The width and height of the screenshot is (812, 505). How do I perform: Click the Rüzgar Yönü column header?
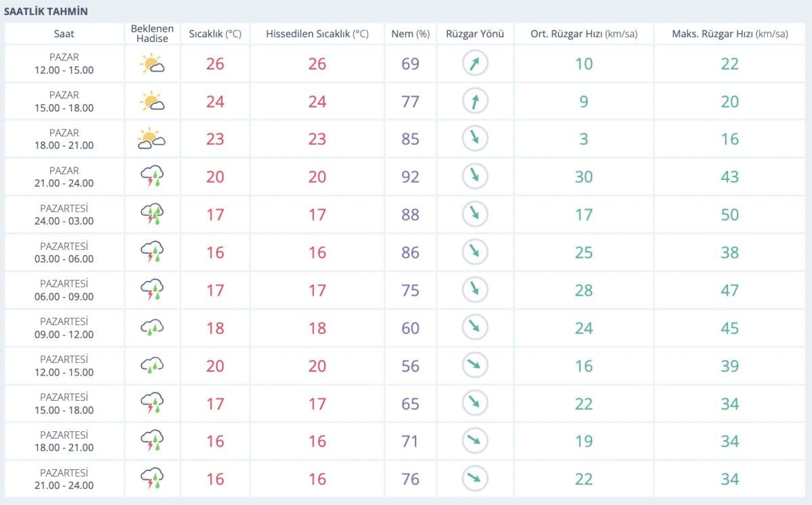475,34
